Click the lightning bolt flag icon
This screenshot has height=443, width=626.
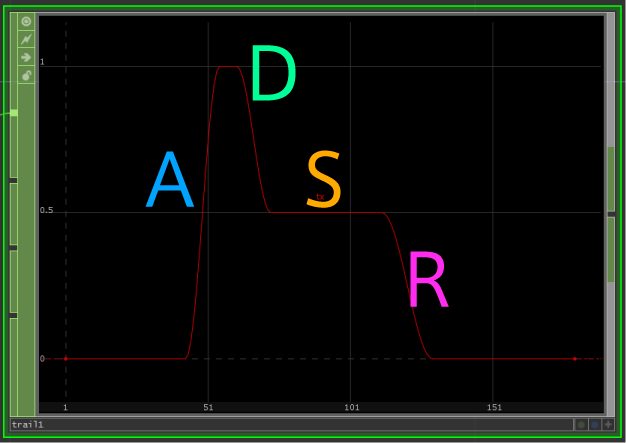(x=26, y=39)
